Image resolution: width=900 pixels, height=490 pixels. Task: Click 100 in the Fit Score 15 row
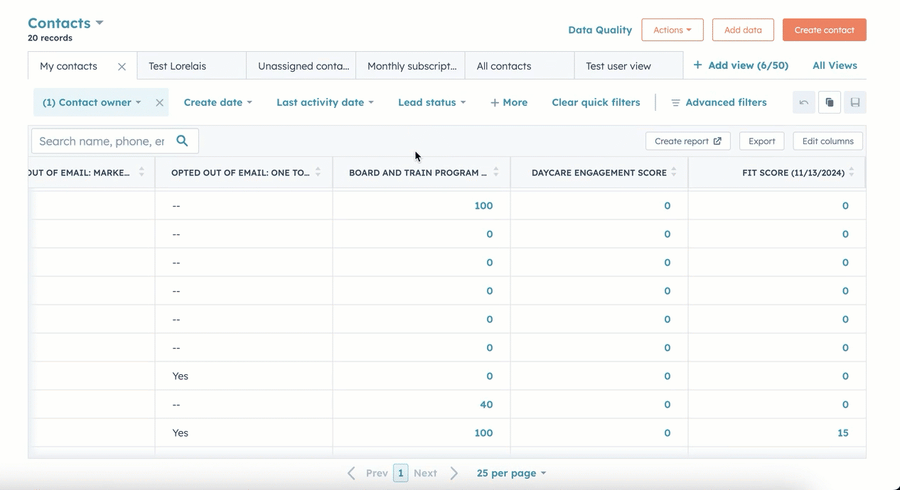(483, 433)
